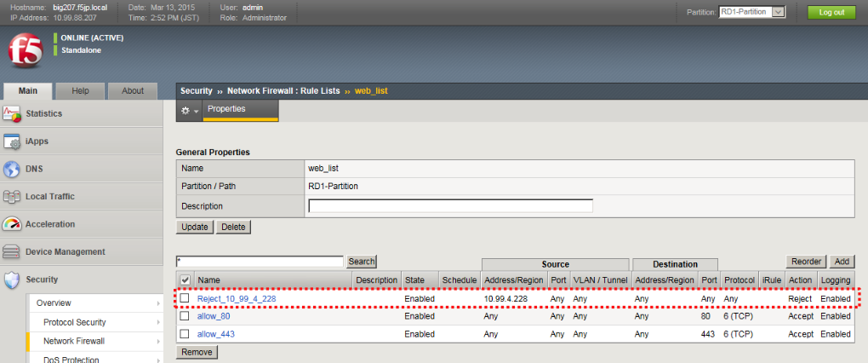Click the Security breadcrumb
The image size is (868, 363).
[x=197, y=91]
